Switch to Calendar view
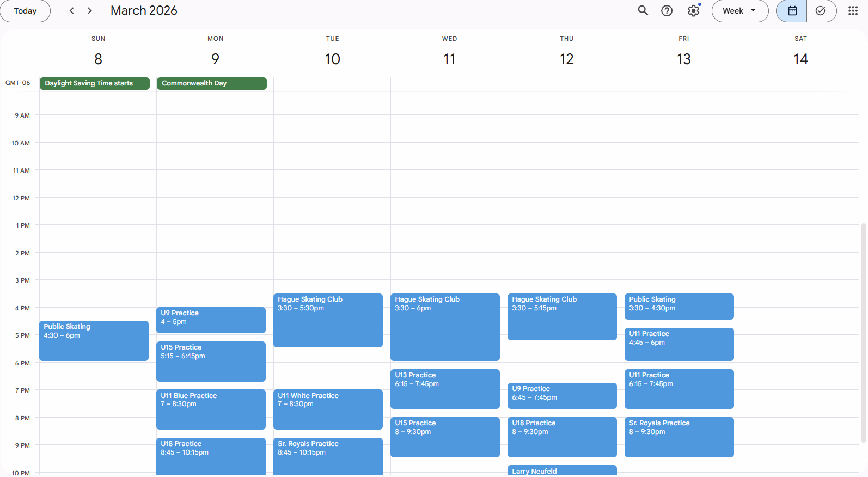 pyautogui.click(x=792, y=11)
